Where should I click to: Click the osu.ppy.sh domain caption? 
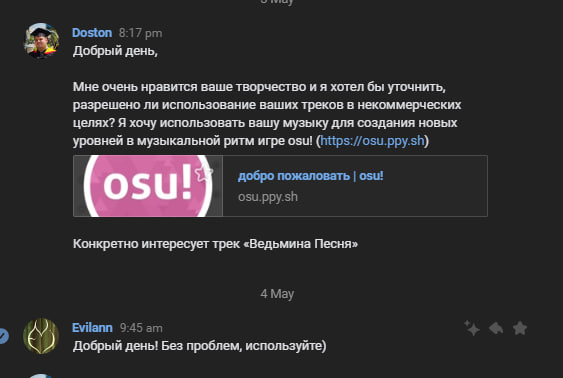[x=268, y=197]
